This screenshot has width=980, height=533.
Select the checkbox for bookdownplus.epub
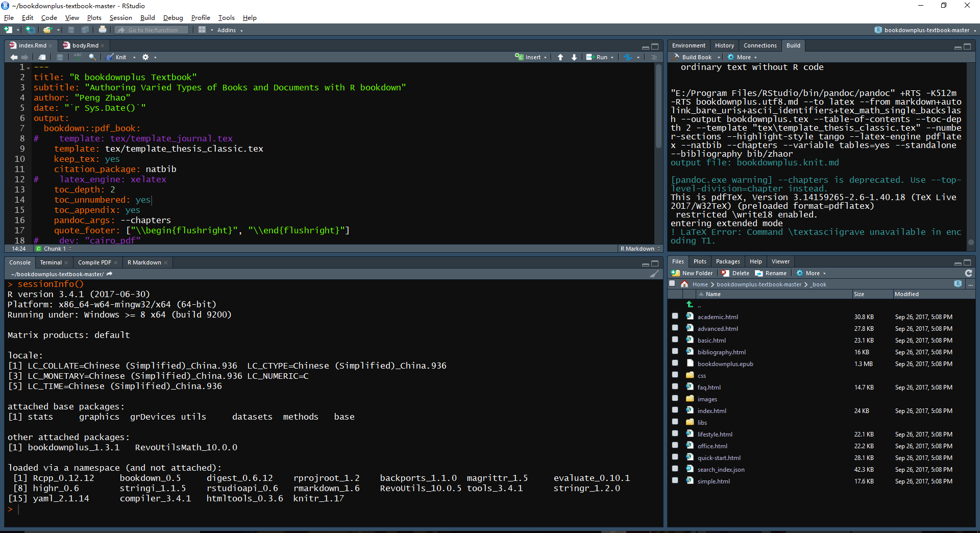(x=675, y=363)
